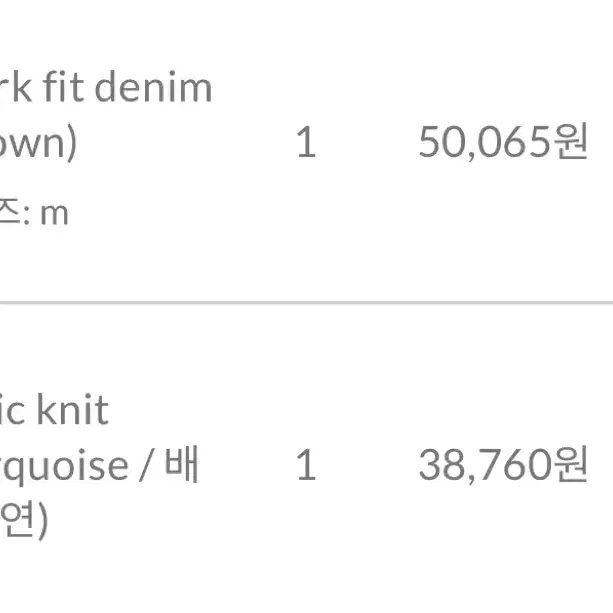
Task: Click the word "fit" in denim title
Action: pos(63,87)
